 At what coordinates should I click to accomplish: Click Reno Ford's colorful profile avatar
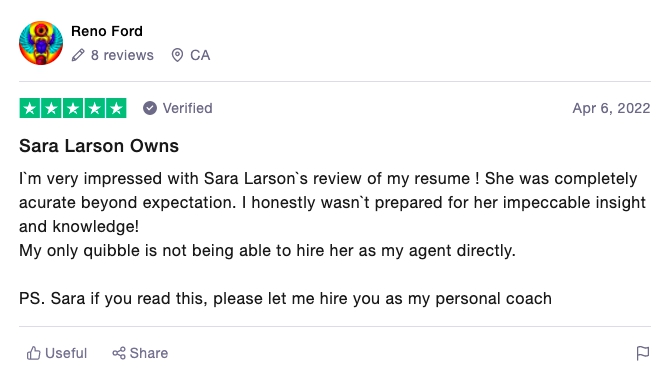pos(41,43)
